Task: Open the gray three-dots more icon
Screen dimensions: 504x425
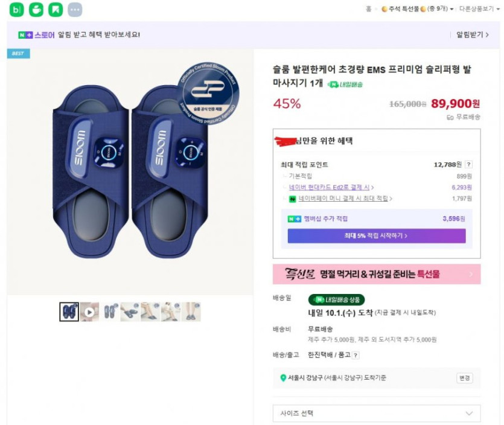Action: pos(75,10)
